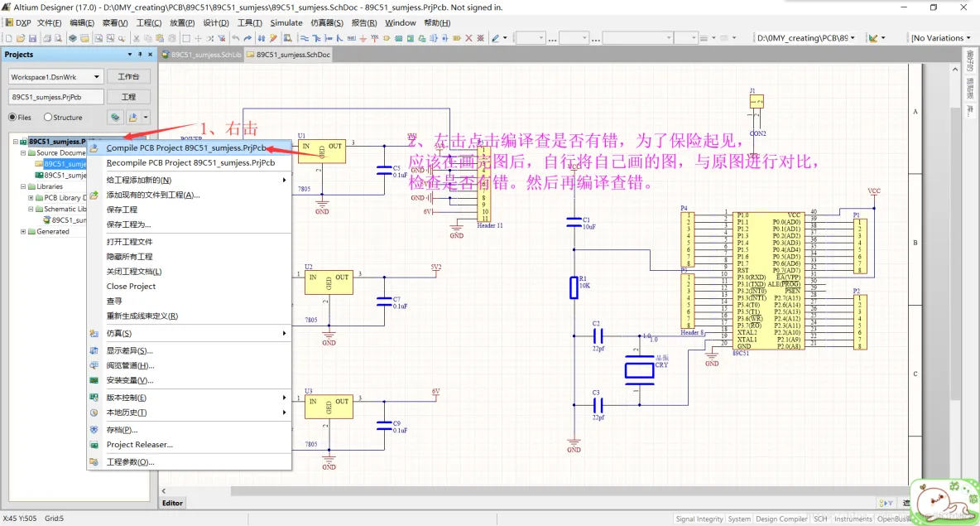This screenshot has width=980, height=526.
Task: Click the cross-probe pencil icon in toolbar
Action: click(x=273, y=38)
